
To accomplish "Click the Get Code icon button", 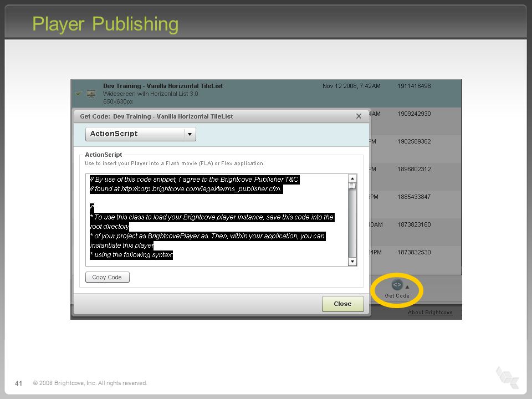I will 397,285.
